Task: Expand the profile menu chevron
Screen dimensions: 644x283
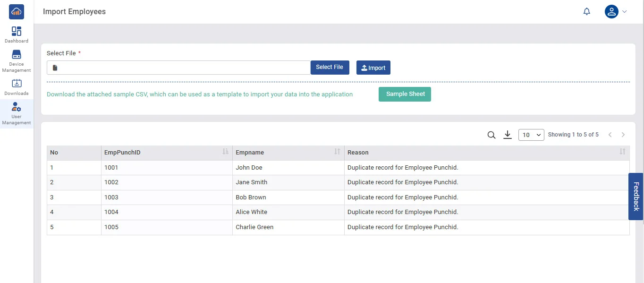Action: 625,11
